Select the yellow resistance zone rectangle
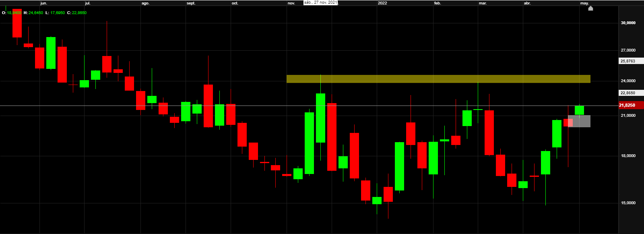The height and width of the screenshot is (234, 644). pyautogui.click(x=438, y=79)
